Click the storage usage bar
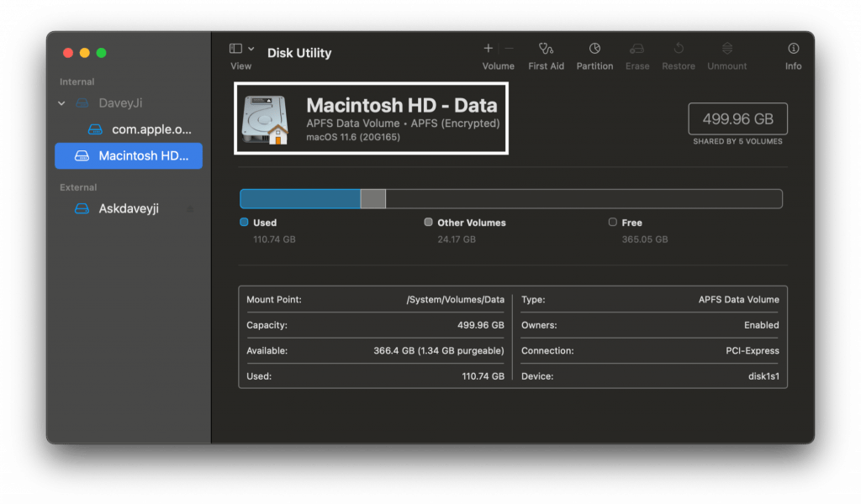This screenshot has width=861, height=504. (x=511, y=198)
